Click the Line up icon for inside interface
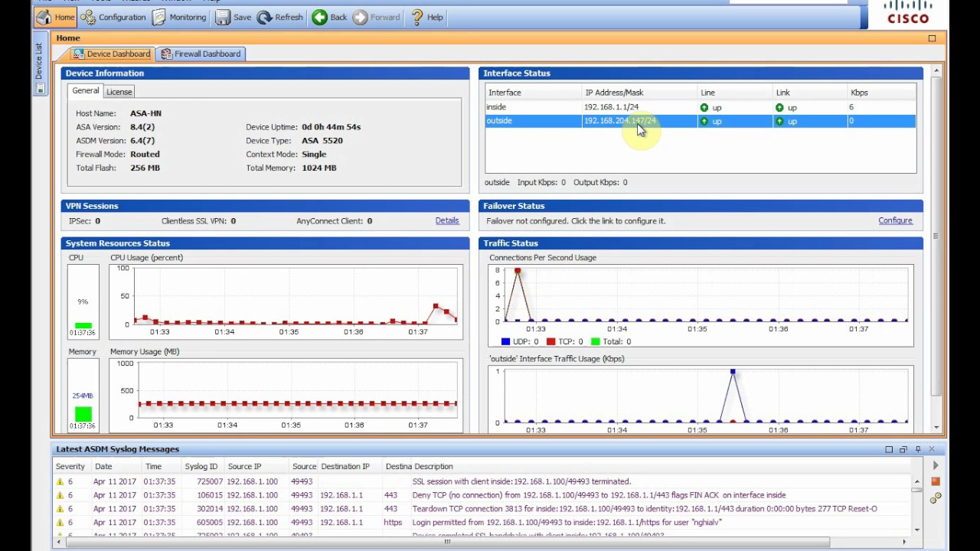 pos(704,108)
